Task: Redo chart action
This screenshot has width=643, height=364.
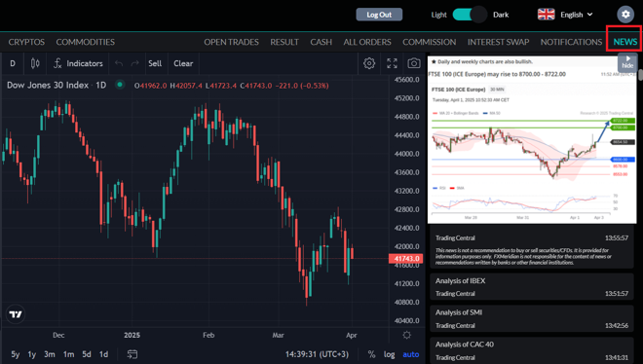Action: click(134, 63)
